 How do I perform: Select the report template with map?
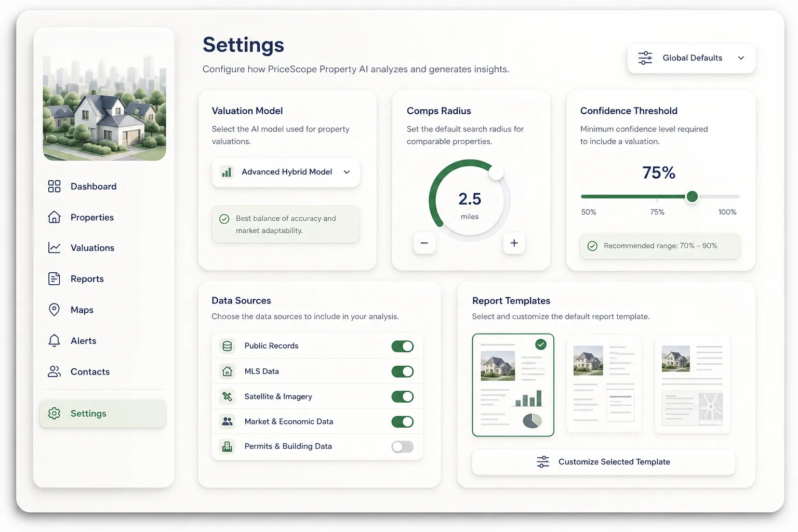[x=693, y=384]
